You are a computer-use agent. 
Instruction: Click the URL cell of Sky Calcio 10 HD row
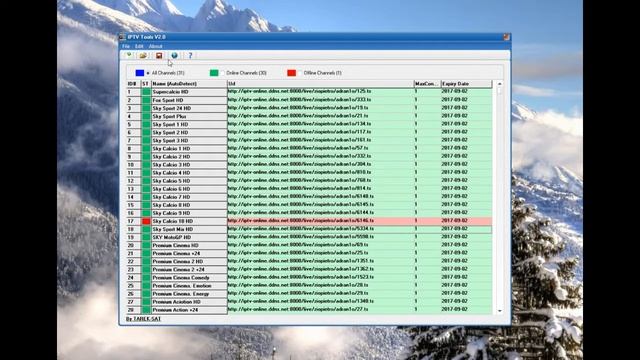click(320, 221)
